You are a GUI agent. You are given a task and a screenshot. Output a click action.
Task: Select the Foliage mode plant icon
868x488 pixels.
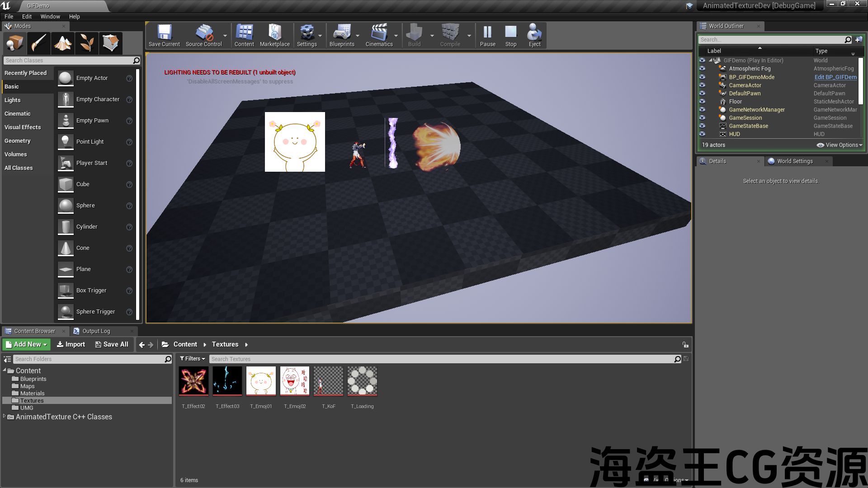(87, 43)
